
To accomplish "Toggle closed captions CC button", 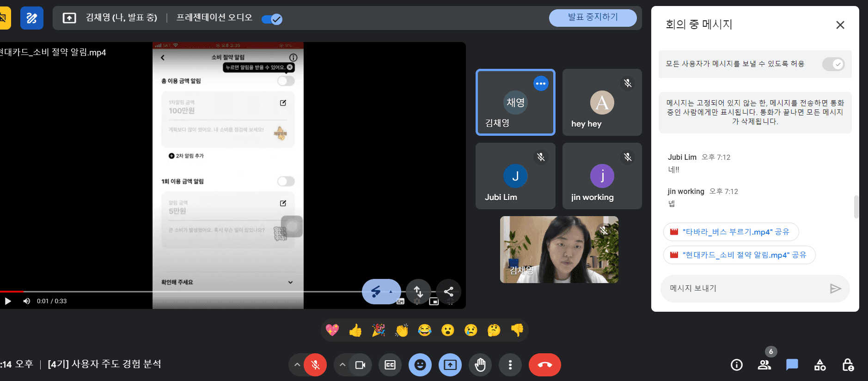I will [390, 365].
